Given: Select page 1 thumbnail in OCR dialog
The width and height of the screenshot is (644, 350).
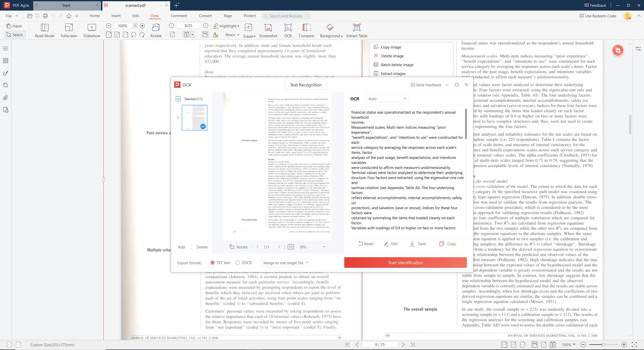Looking at the screenshot, I should (x=194, y=118).
